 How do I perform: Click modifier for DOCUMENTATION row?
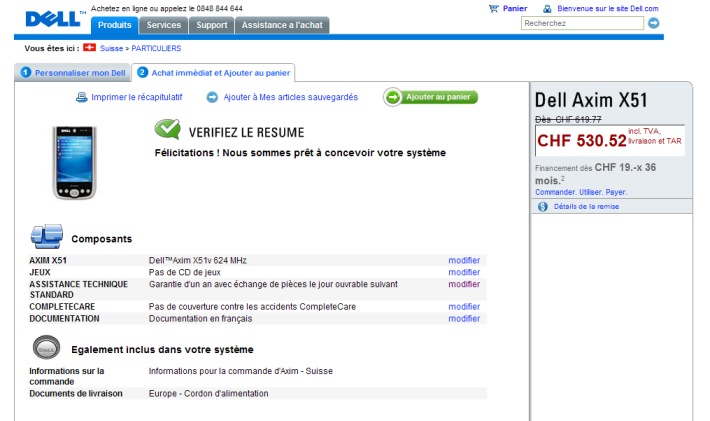(464, 318)
